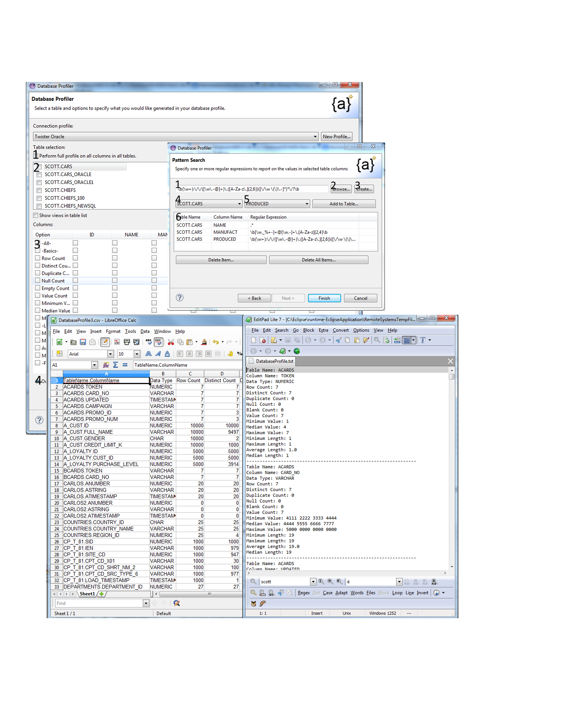Open Data menu in LibreOffice Calc
The width and height of the screenshot is (566, 728).
(x=145, y=331)
